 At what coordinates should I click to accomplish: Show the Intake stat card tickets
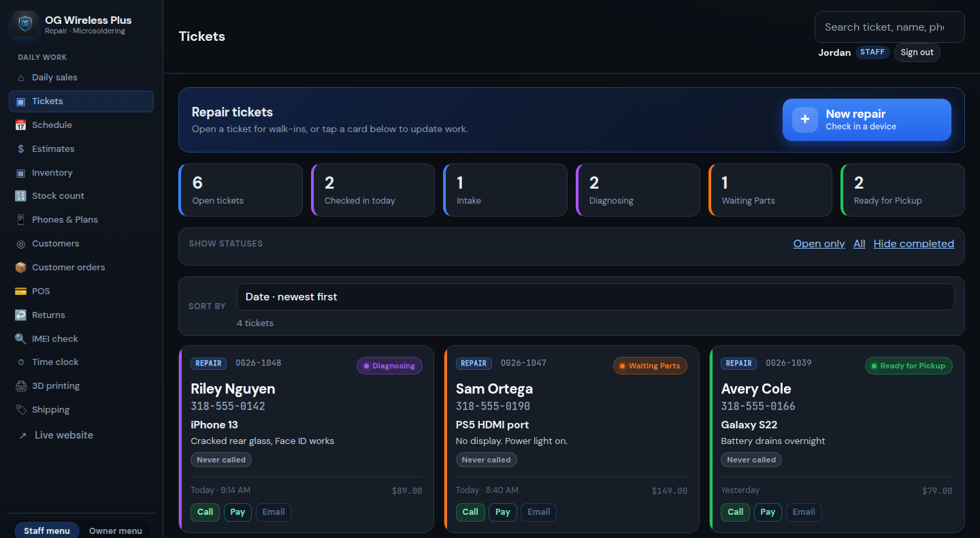coord(505,190)
